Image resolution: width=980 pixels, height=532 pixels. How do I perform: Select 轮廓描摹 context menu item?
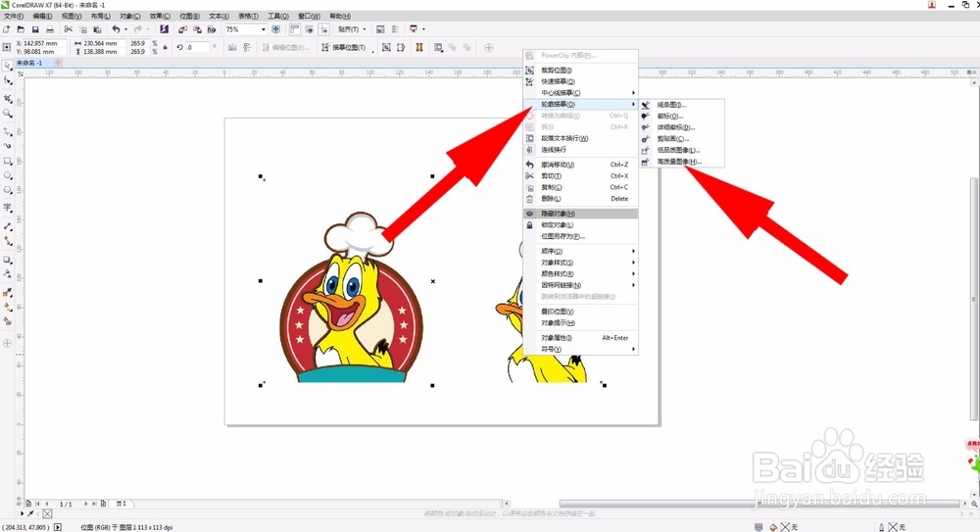pyautogui.click(x=580, y=105)
